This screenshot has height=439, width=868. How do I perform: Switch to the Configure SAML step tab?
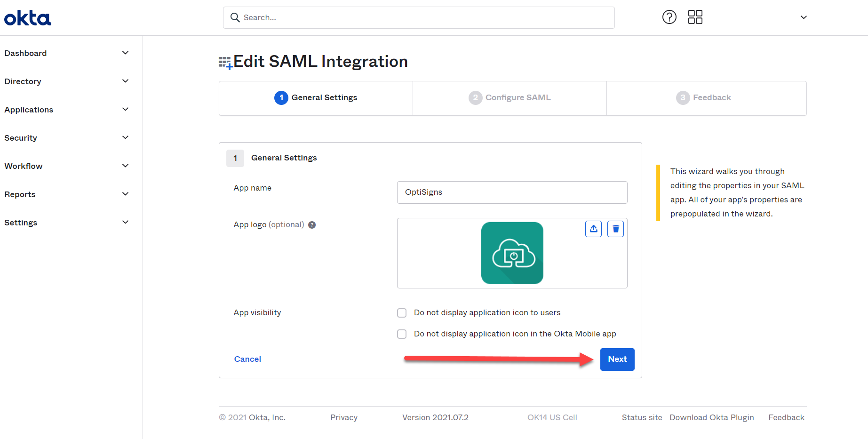510,98
